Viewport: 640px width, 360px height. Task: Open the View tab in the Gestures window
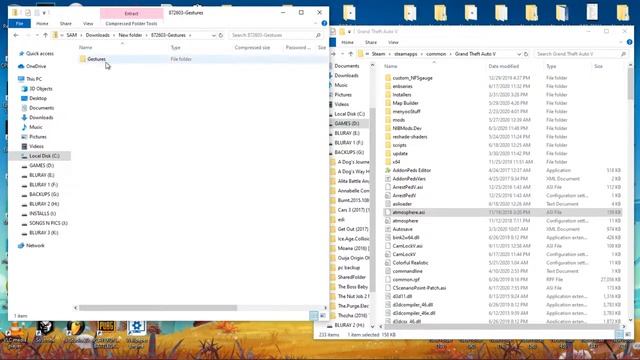pyautogui.click(x=88, y=24)
